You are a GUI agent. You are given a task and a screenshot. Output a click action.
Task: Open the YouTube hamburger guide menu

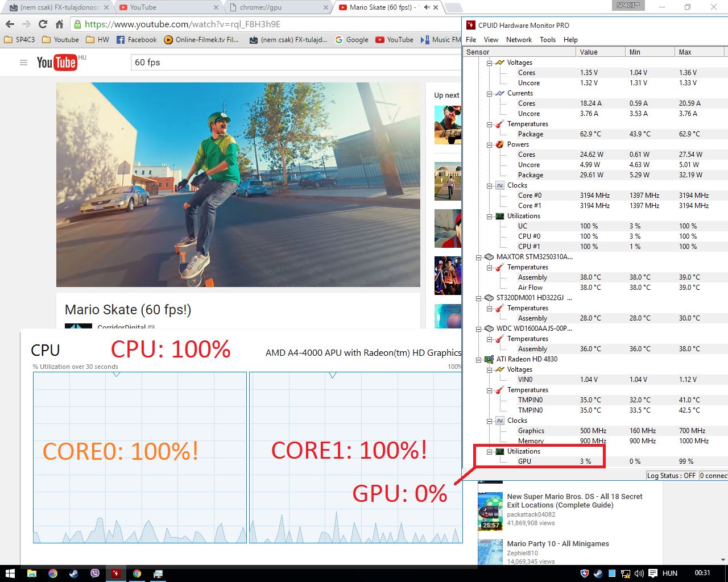point(23,63)
